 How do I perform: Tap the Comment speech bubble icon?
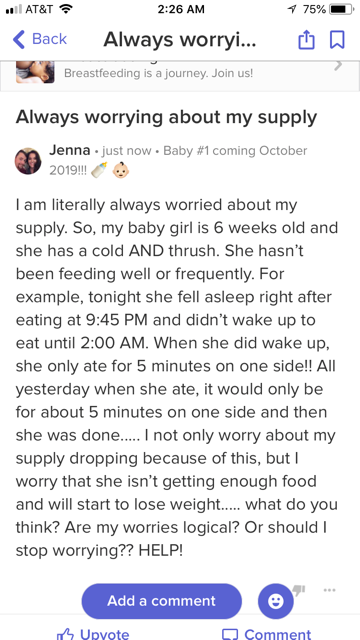[x=229, y=634]
